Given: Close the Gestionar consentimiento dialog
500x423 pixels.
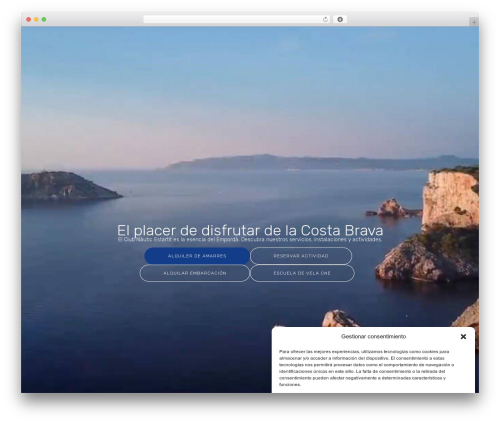Looking at the screenshot, I should (463, 337).
